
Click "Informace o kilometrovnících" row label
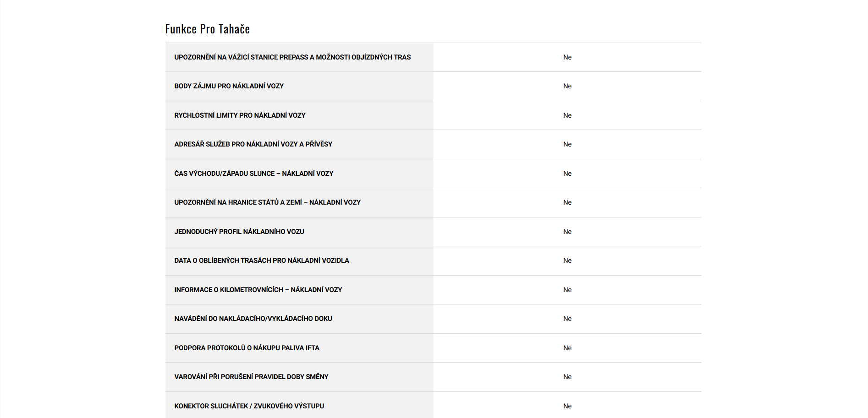click(258, 290)
